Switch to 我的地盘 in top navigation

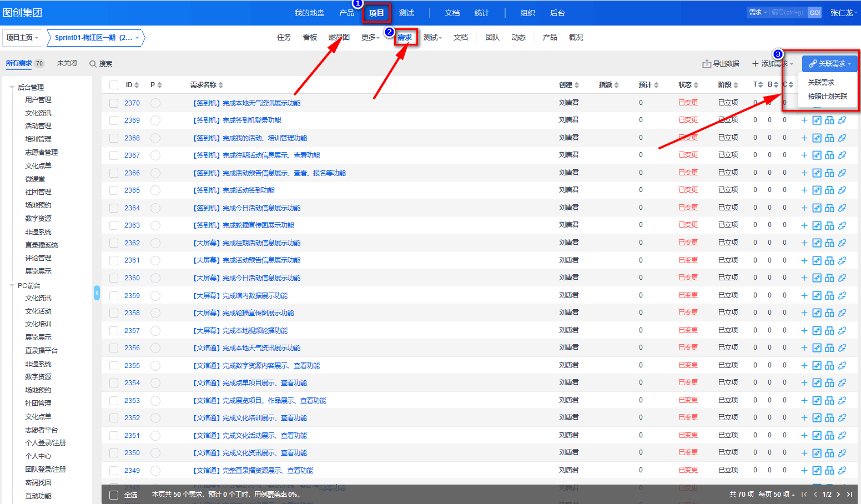click(309, 13)
